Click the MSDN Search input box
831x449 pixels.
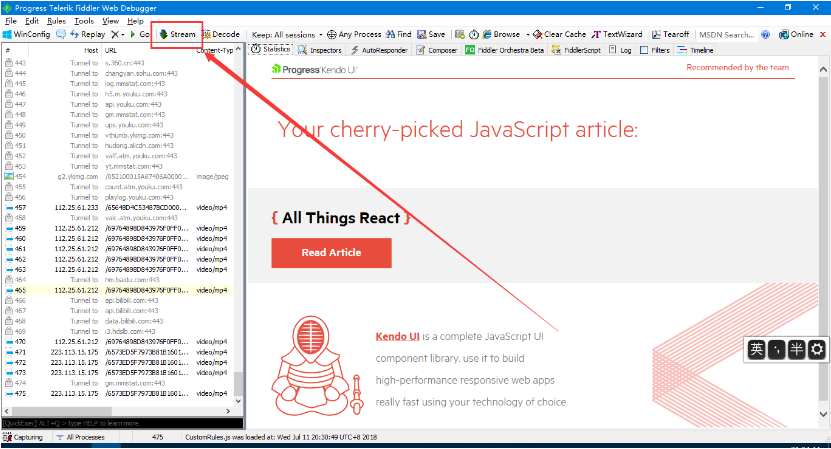[x=726, y=34]
